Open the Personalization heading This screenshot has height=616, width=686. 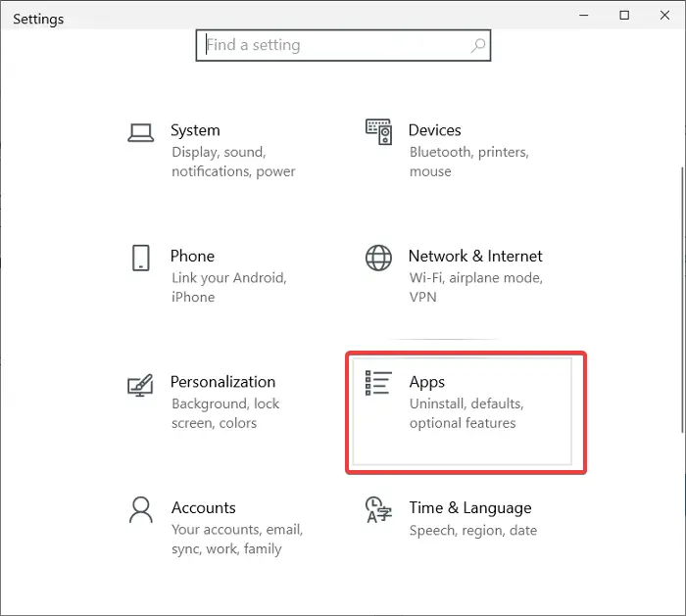click(x=222, y=382)
